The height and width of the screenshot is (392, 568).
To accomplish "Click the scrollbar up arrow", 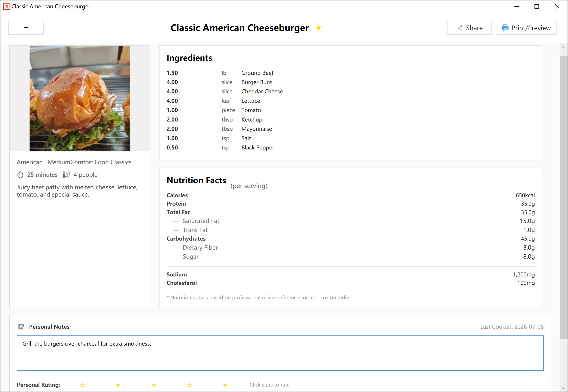I will pos(564,47).
